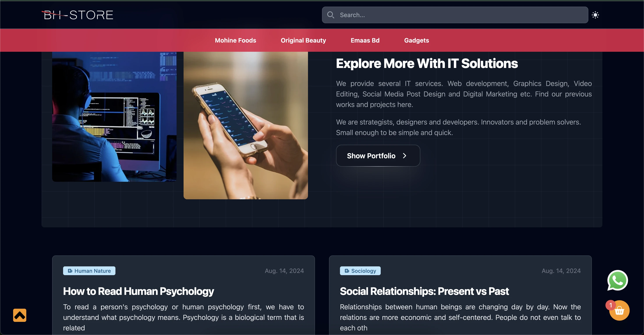This screenshot has width=644, height=335.
Task: Open Social Relationships: Present vs Past article
Action: [424, 291]
